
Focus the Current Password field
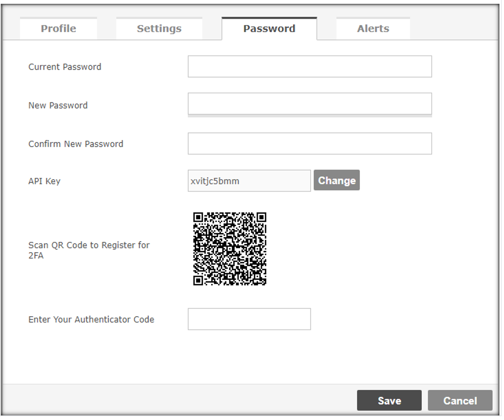point(310,67)
